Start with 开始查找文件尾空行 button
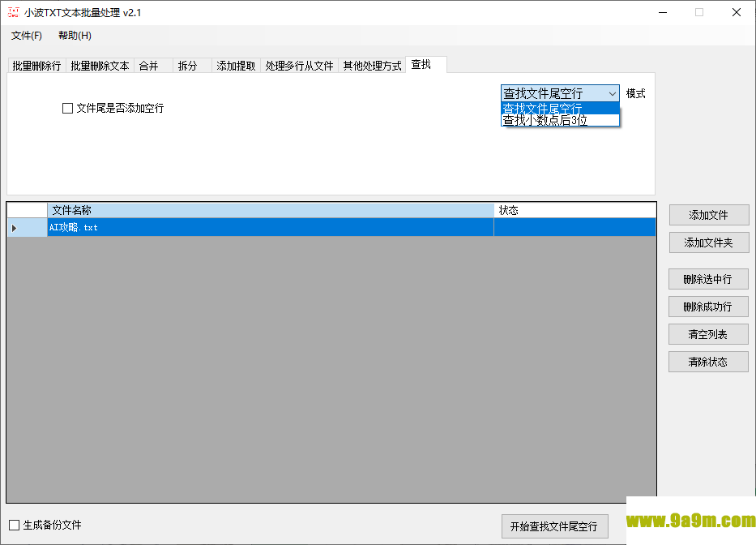The height and width of the screenshot is (545, 756). click(x=554, y=526)
